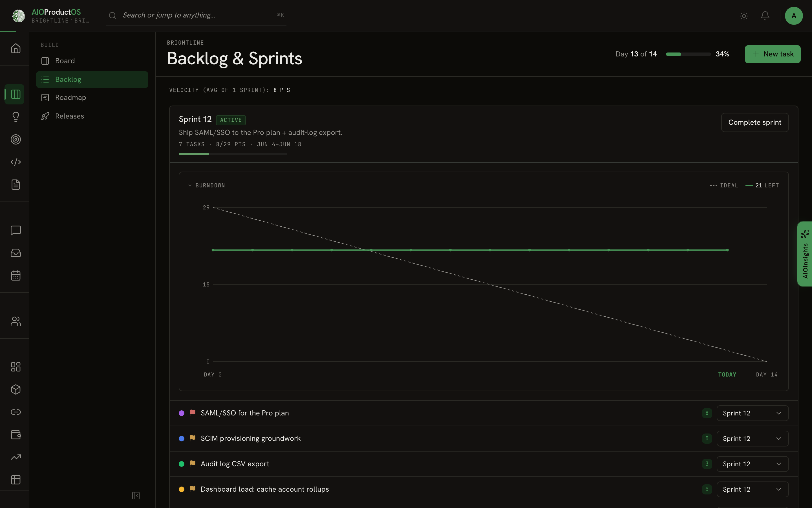Viewport: 812px width, 508px height.
Task: Open Releases in Build menu
Action: coord(92,116)
